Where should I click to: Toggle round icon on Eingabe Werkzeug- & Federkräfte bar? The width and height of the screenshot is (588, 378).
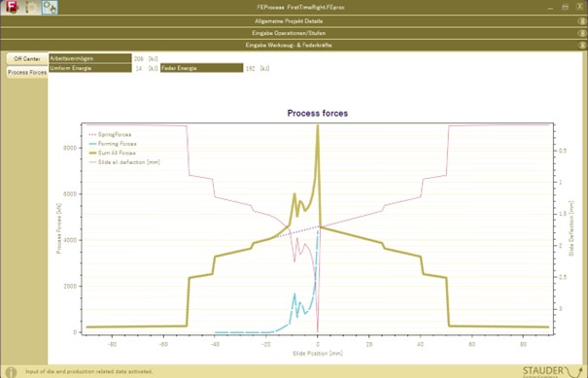(x=581, y=45)
